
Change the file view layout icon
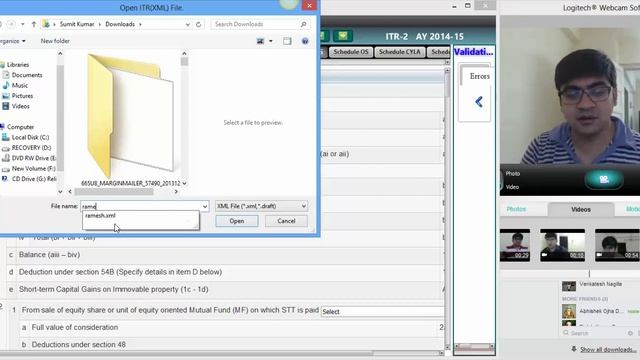pos(260,41)
